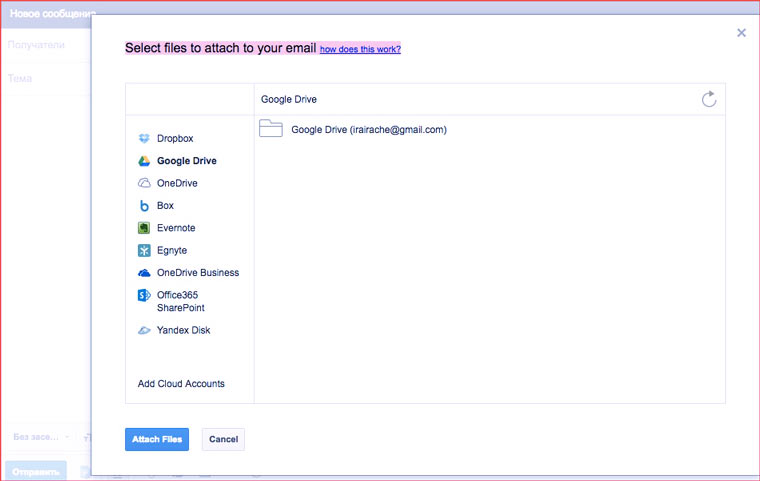Click the Evernote elephant icon
The image size is (760, 481).
tap(144, 228)
